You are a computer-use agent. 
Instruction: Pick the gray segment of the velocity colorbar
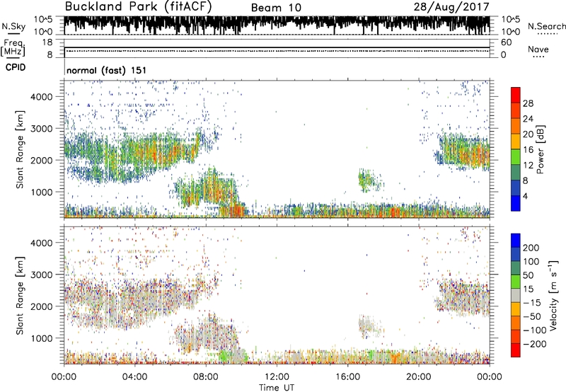pyautogui.click(x=516, y=295)
